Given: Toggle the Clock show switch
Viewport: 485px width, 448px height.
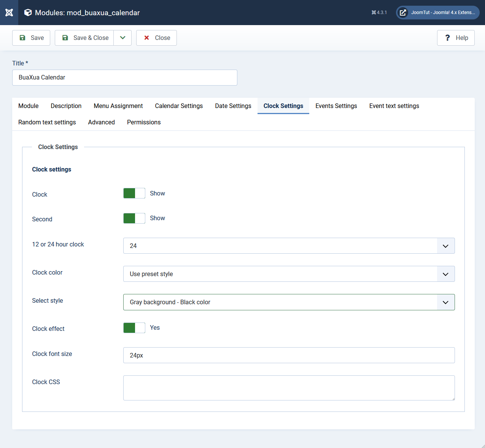Looking at the screenshot, I should tap(134, 193).
